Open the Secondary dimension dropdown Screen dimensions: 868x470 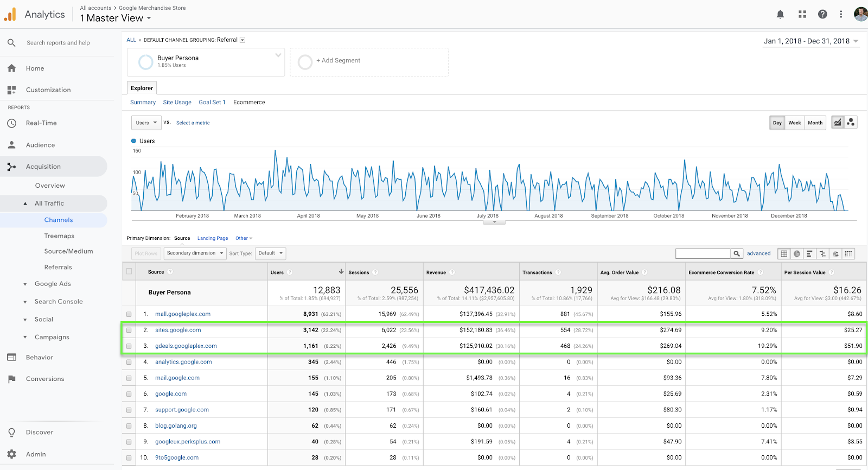[195, 253]
